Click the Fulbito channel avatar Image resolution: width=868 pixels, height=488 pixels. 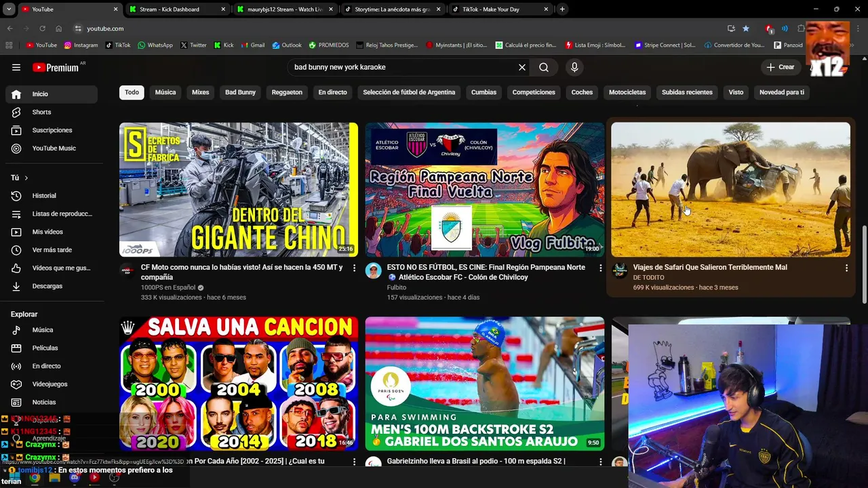[374, 271]
